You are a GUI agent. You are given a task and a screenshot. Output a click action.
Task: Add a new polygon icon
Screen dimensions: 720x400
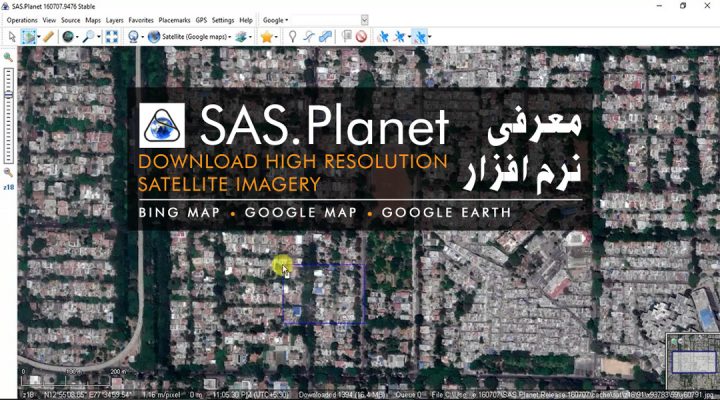point(325,37)
